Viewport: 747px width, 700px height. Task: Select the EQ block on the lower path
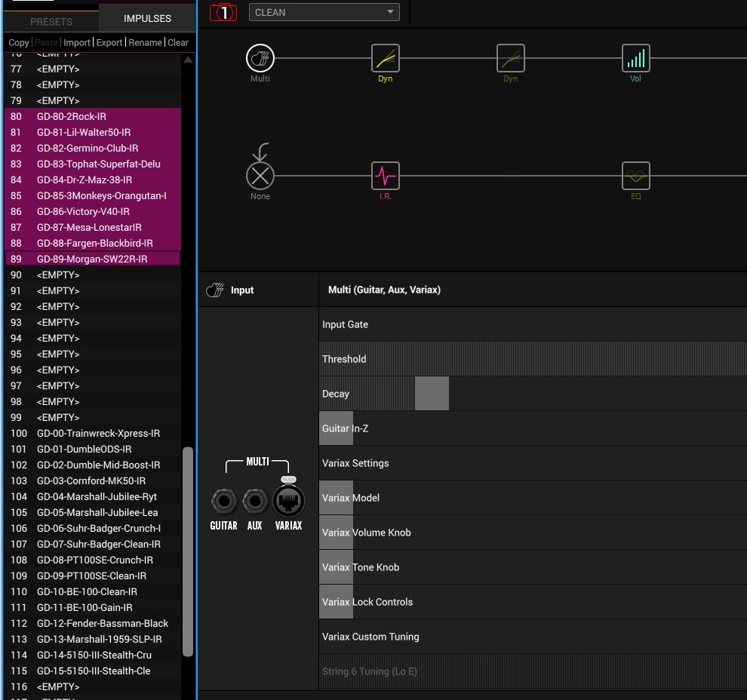point(635,176)
